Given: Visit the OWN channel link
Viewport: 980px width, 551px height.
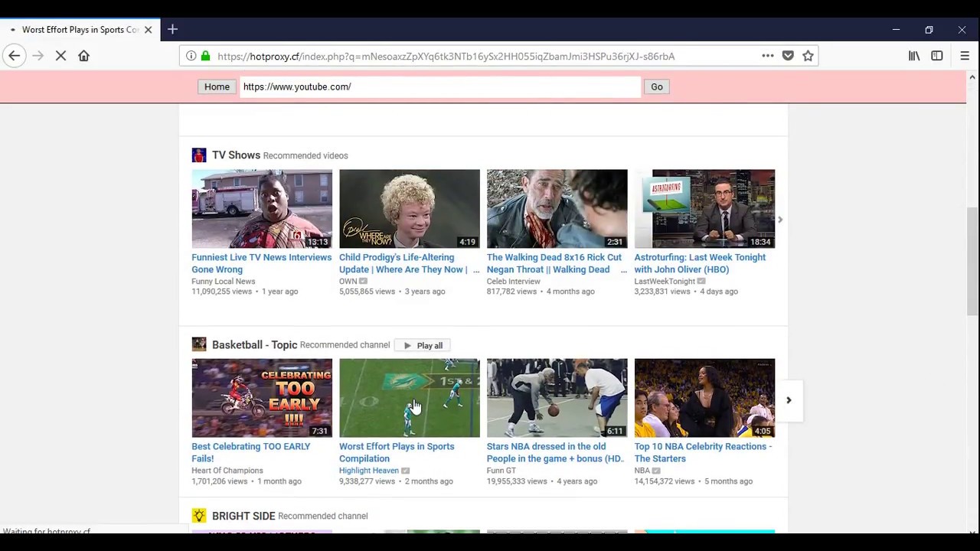Looking at the screenshot, I should (348, 282).
